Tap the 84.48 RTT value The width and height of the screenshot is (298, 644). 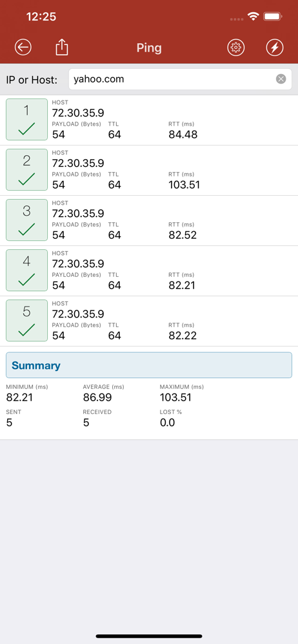point(183,135)
